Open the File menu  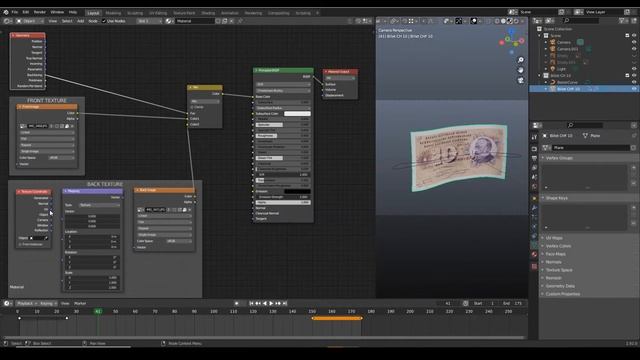[x=15, y=12]
